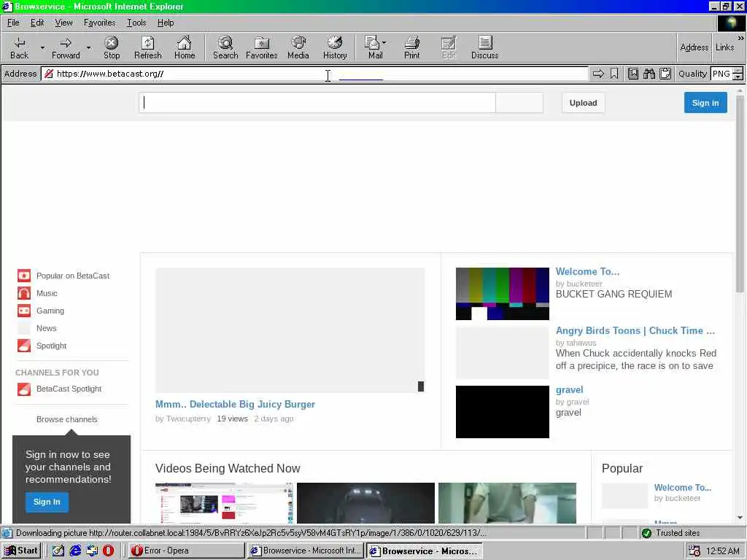
Task: Select the Gaming icon in sidebar
Action: point(24,311)
